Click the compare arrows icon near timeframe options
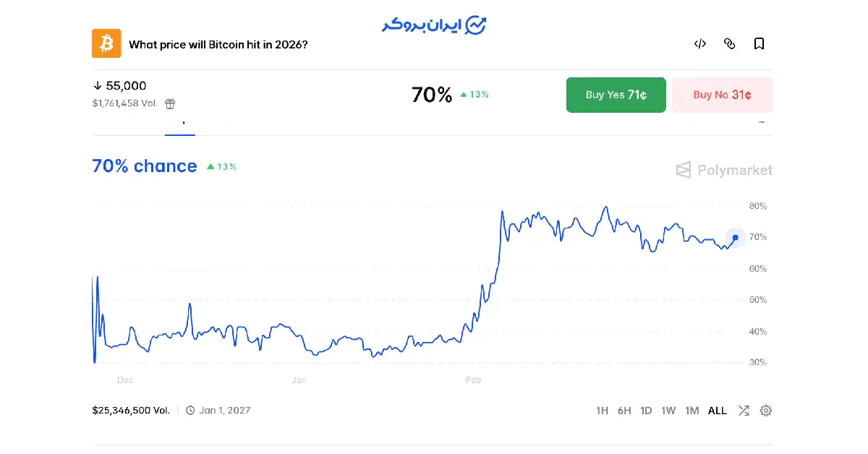The image size is (868, 454). [x=744, y=410]
